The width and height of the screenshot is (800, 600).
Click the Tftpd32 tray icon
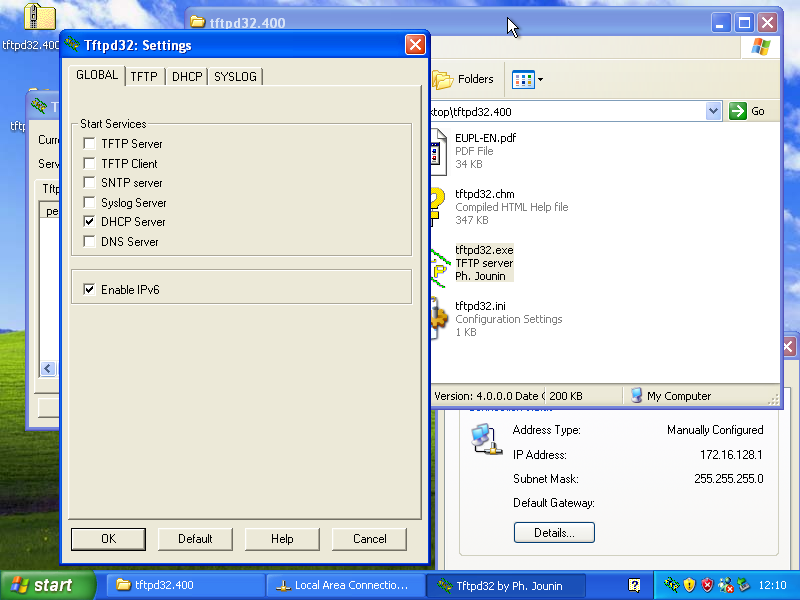[671, 585]
